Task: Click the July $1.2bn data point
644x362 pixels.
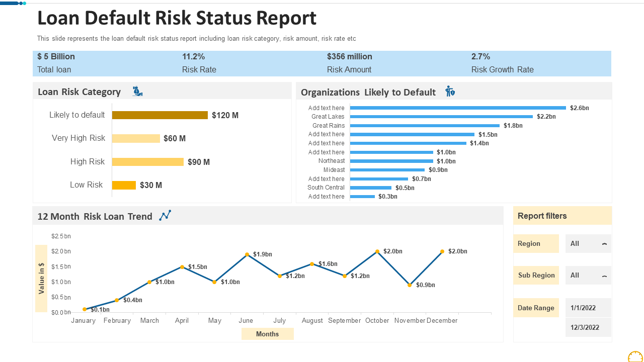Action: [280, 276]
